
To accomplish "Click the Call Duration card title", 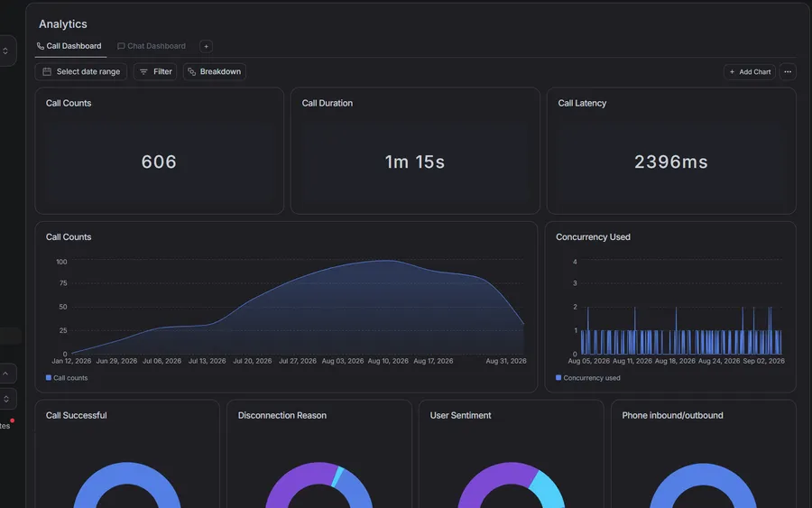I will pos(328,103).
